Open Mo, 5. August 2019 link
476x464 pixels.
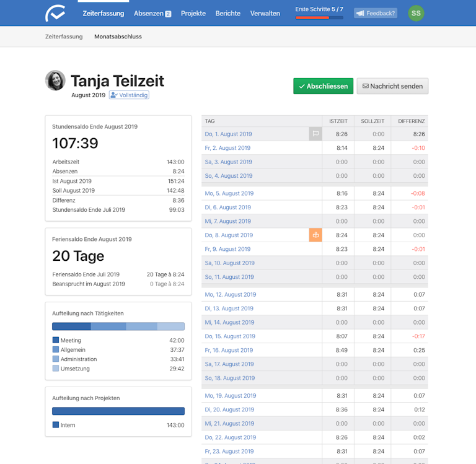(x=229, y=193)
